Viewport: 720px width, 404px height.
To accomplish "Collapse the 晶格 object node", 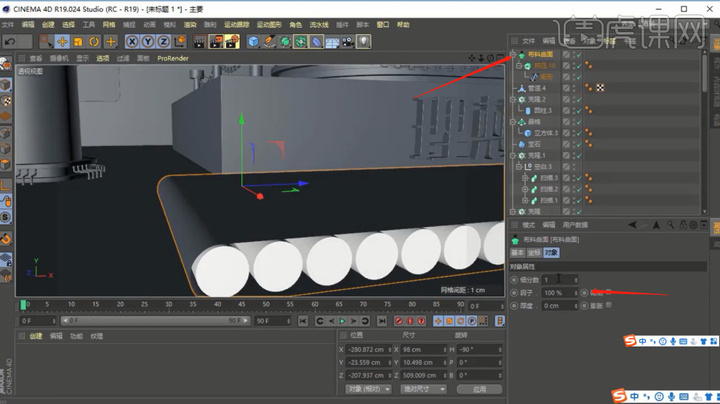I will (x=513, y=122).
